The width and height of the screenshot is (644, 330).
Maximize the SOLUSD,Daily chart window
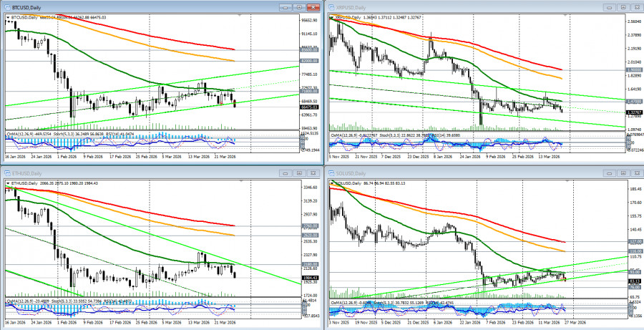point(623,173)
